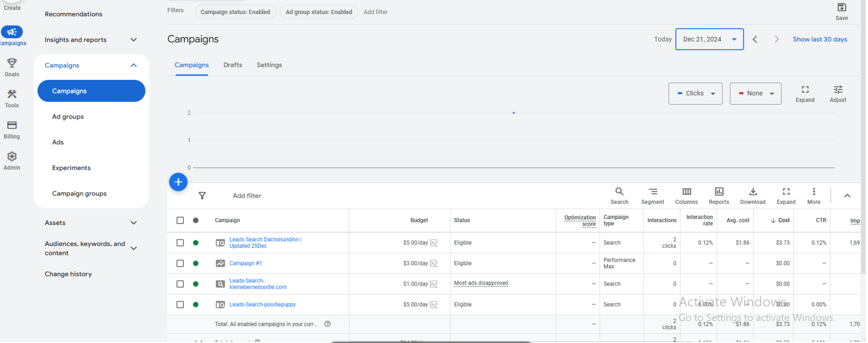
Task: Open Tools in the left rail
Action: coord(12,94)
